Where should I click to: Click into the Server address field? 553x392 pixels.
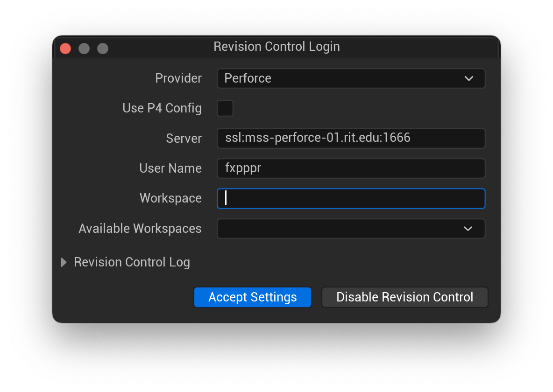point(350,138)
